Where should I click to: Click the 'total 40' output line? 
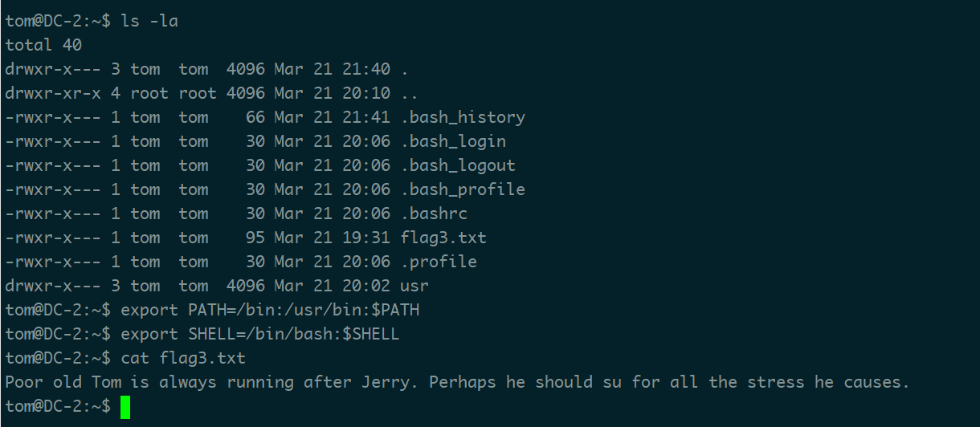pos(43,45)
